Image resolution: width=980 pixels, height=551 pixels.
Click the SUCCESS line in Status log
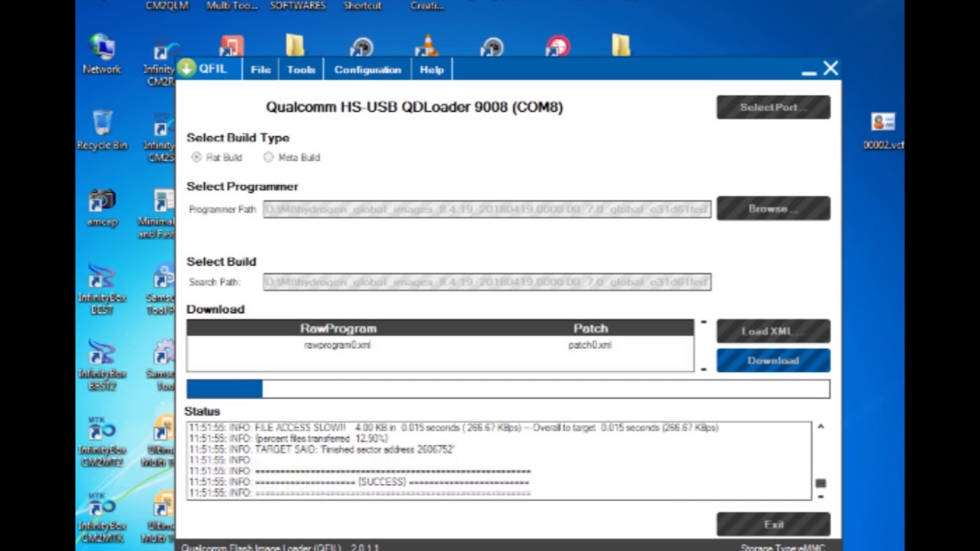point(359,482)
